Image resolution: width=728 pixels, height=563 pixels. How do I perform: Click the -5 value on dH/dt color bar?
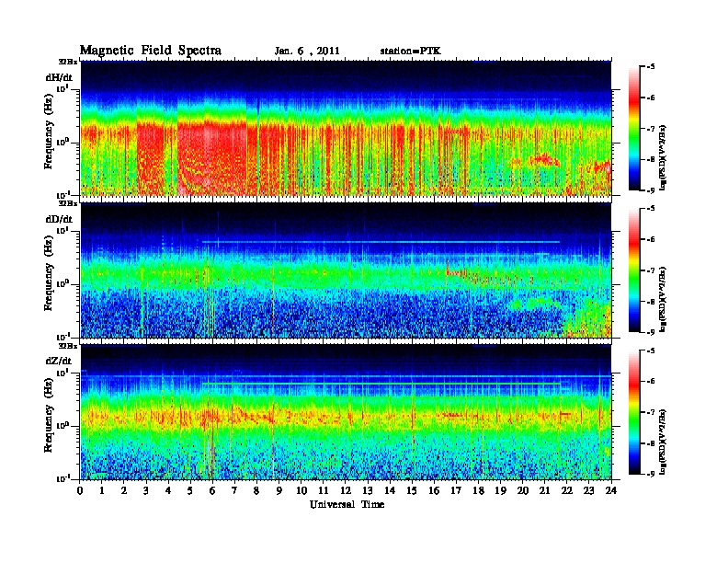(651, 67)
